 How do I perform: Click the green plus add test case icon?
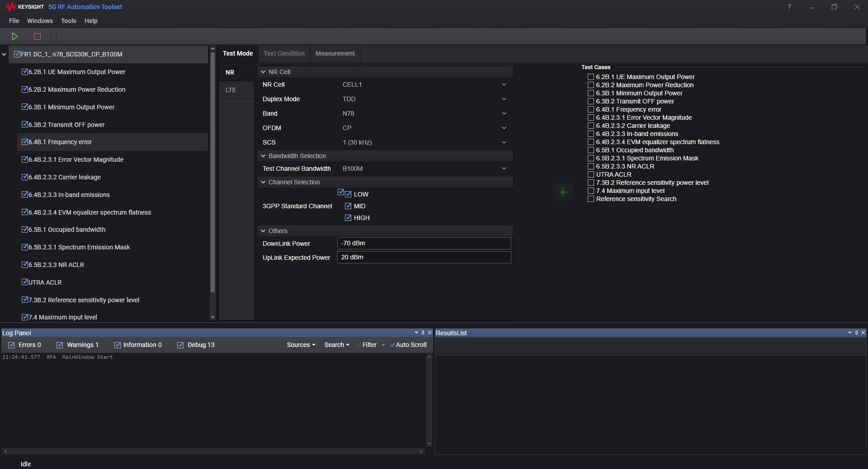point(563,192)
